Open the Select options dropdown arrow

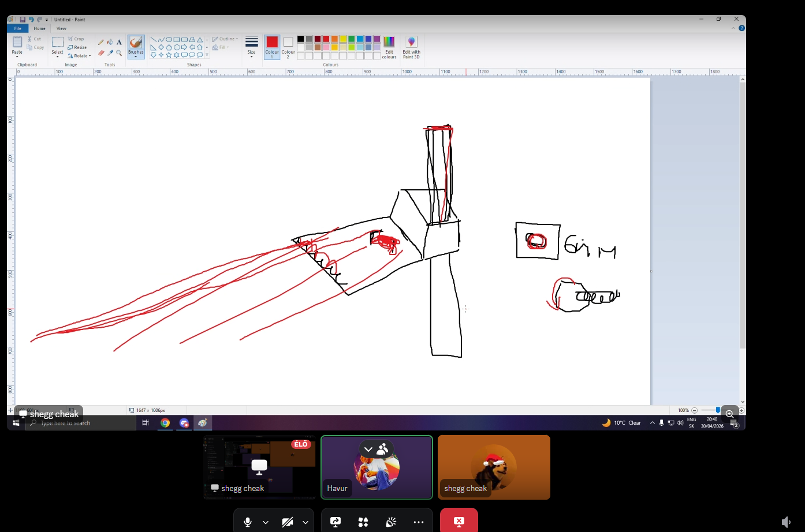pyautogui.click(x=58, y=57)
